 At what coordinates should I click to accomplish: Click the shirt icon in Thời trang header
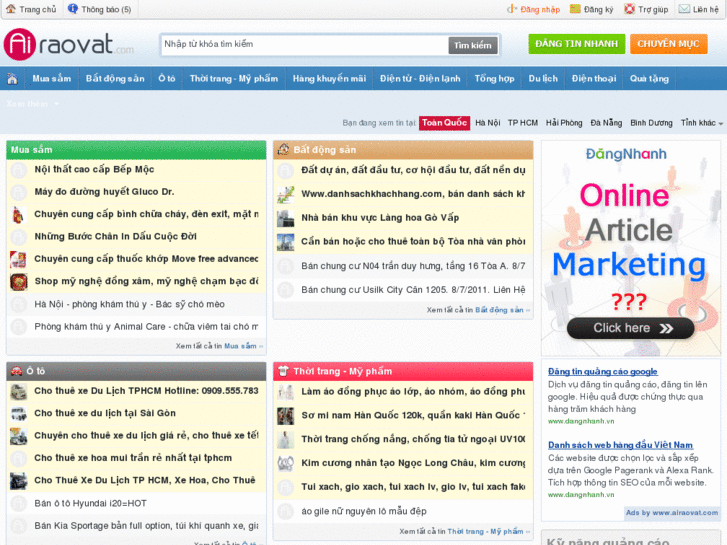pos(283,371)
